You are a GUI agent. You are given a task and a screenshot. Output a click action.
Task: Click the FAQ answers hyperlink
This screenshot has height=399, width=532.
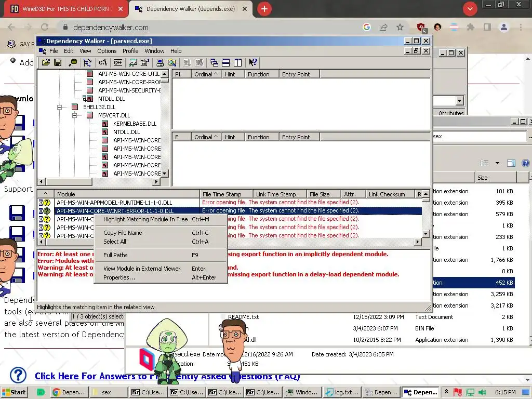(167, 376)
